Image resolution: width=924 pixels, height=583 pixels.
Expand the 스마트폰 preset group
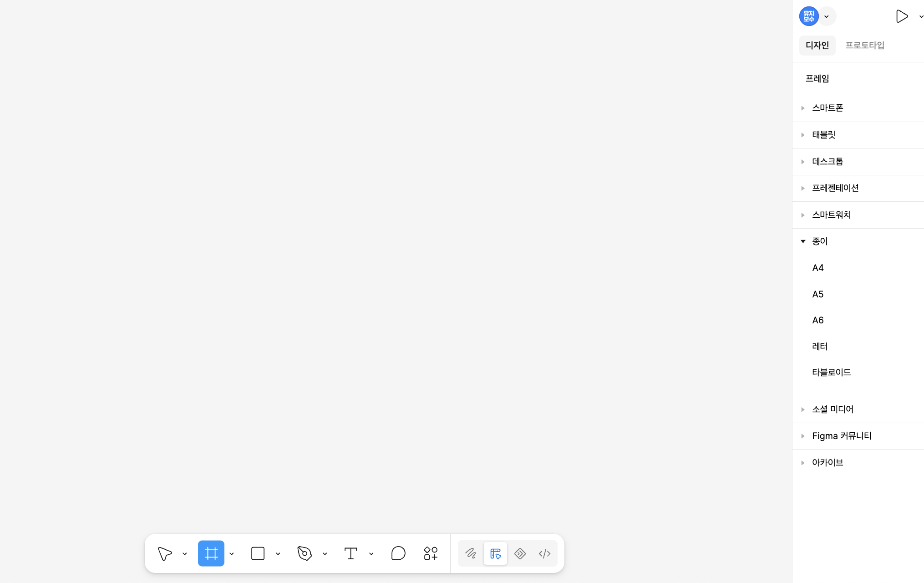click(858, 108)
